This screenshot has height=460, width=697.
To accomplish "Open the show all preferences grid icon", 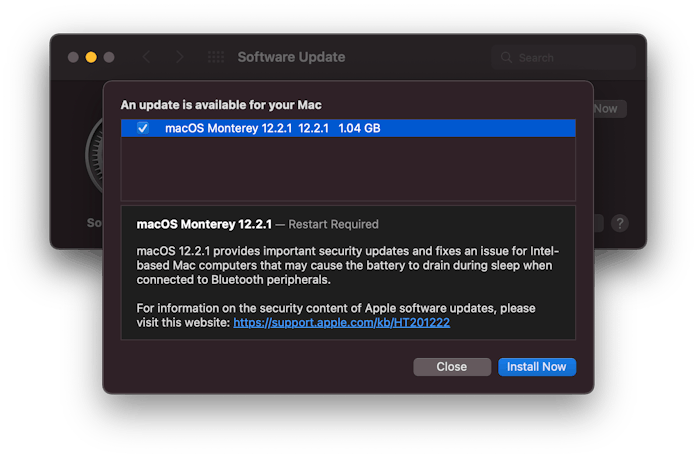I will click(x=216, y=57).
